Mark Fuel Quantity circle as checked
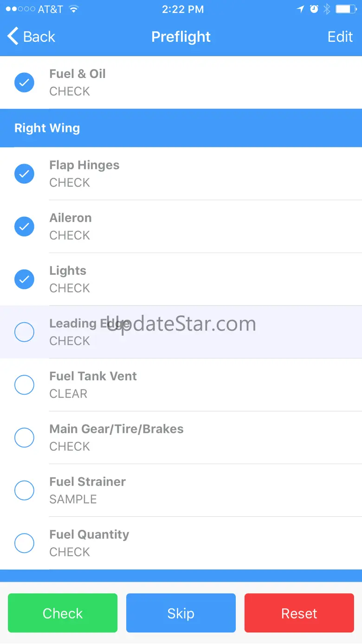 (24, 543)
